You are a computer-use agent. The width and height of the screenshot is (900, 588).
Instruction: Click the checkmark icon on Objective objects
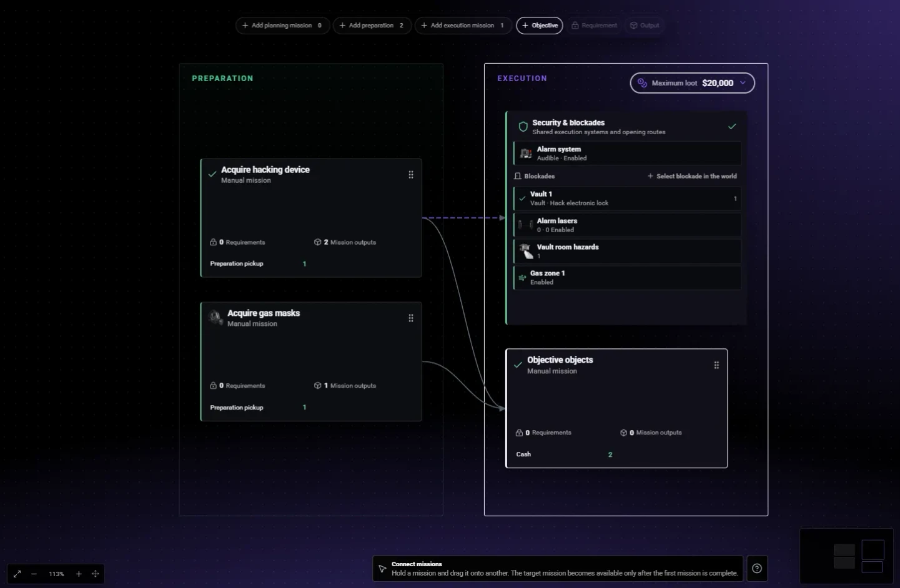[518, 365]
